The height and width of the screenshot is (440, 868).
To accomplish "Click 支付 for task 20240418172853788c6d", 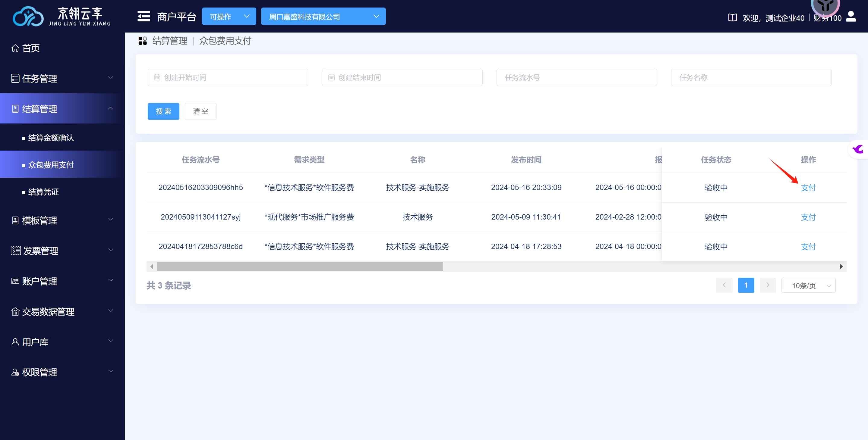I will (808, 247).
